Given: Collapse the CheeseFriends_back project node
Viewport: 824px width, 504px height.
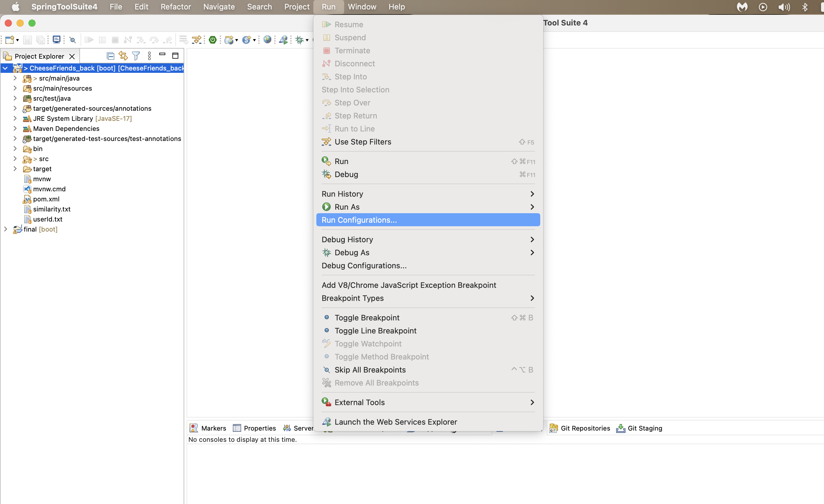Looking at the screenshot, I should tap(5, 68).
